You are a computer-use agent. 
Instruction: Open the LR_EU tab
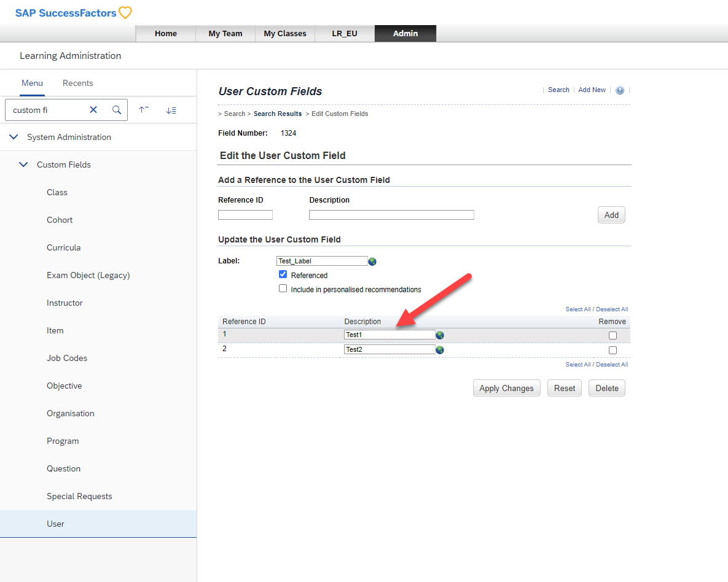[345, 33]
